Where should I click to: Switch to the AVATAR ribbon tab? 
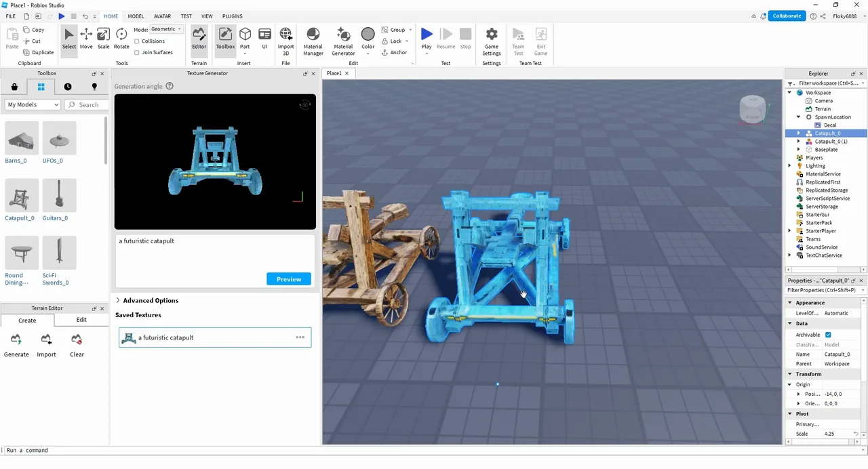[163, 16]
